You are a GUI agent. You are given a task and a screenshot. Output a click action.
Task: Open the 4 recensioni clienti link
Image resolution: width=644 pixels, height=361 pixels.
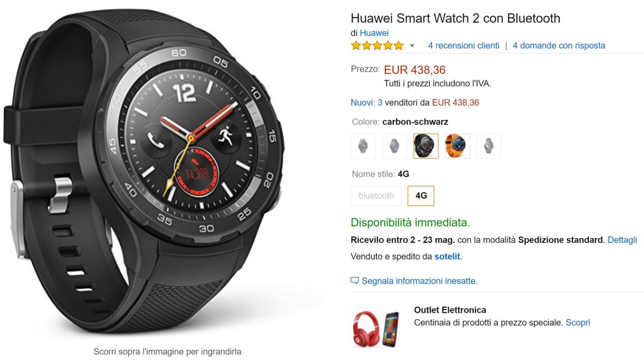464,45
